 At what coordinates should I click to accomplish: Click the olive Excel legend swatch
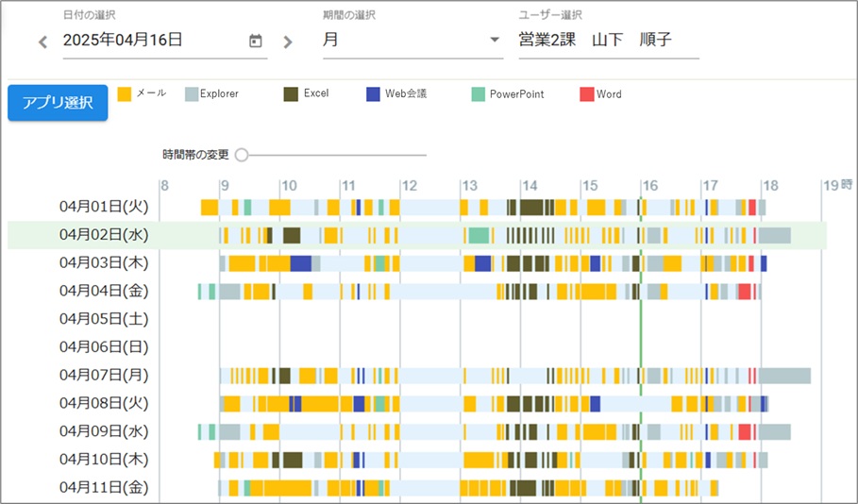coord(291,94)
